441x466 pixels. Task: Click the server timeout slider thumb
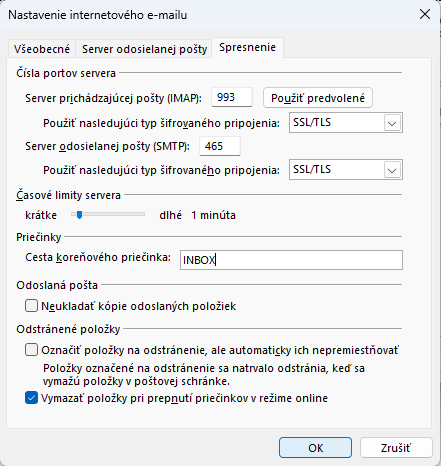pyautogui.click(x=79, y=215)
